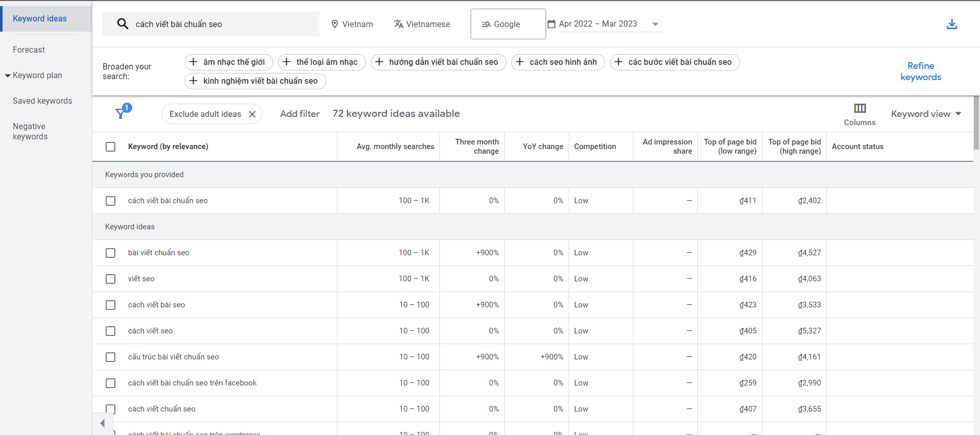980x435 pixels.
Task: Add 'kinh nghiệm viết bài chuẩn seo' suggestion
Action: coord(255,81)
